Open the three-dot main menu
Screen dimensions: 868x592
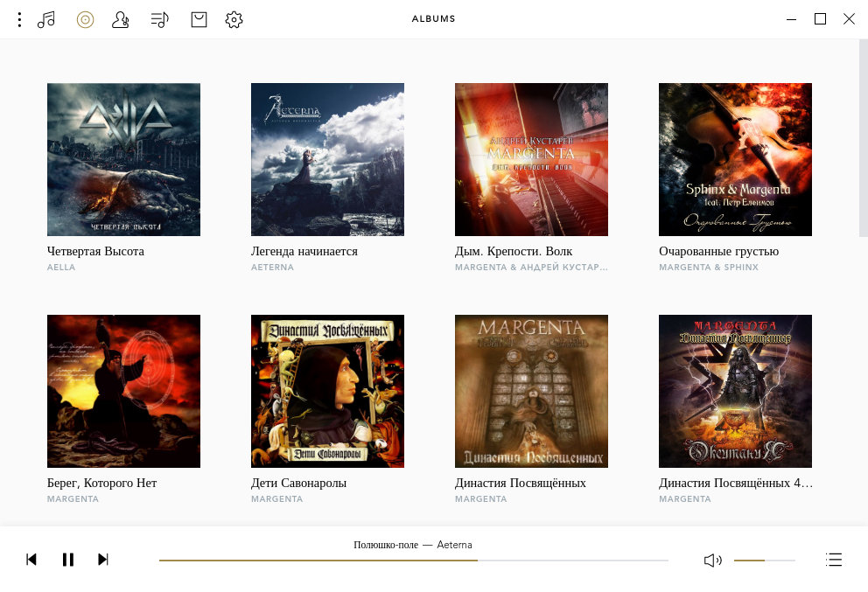coord(19,20)
